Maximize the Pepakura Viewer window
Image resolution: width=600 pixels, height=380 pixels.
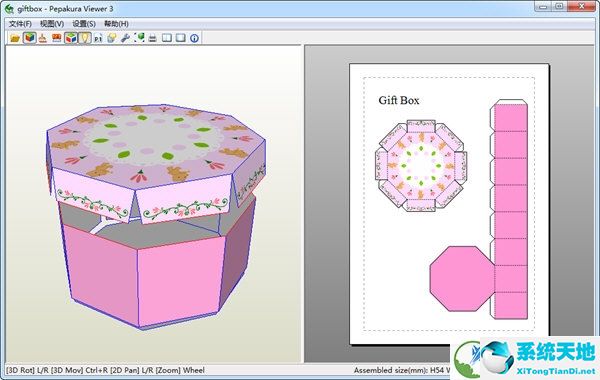click(x=559, y=7)
